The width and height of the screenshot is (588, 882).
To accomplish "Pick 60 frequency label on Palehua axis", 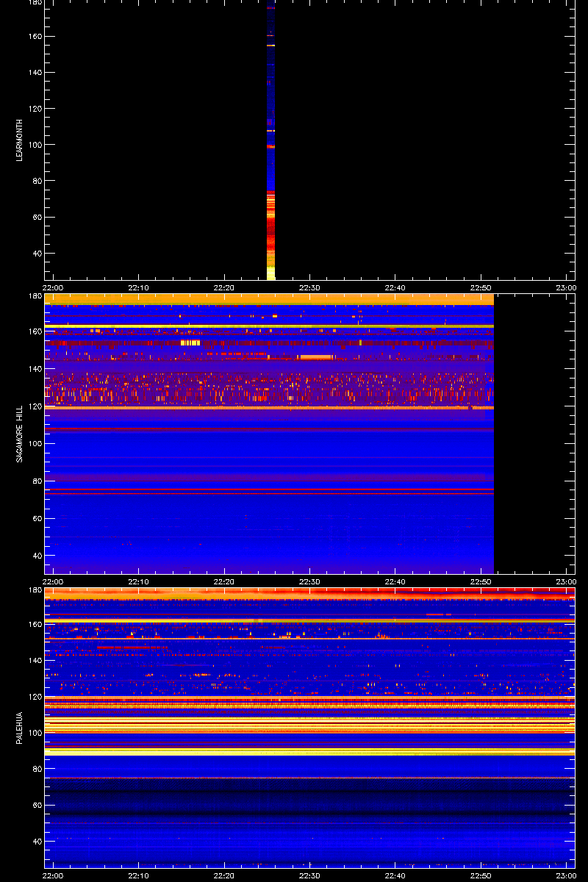I will click(36, 805).
